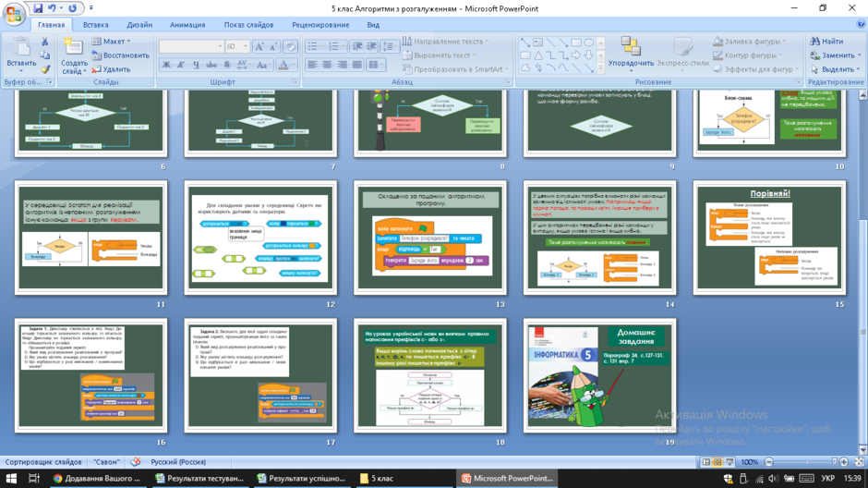Click the Paste (Вставить) clipboard icon
This screenshot has height=488, width=868.
pyautogui.click(x=21, y=48)
